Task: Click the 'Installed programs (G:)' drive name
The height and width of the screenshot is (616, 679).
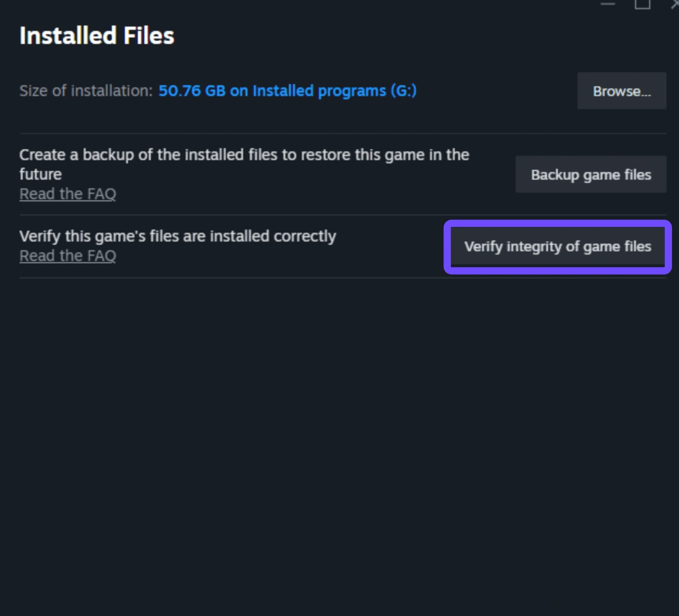Action: [x=334, y=91]
